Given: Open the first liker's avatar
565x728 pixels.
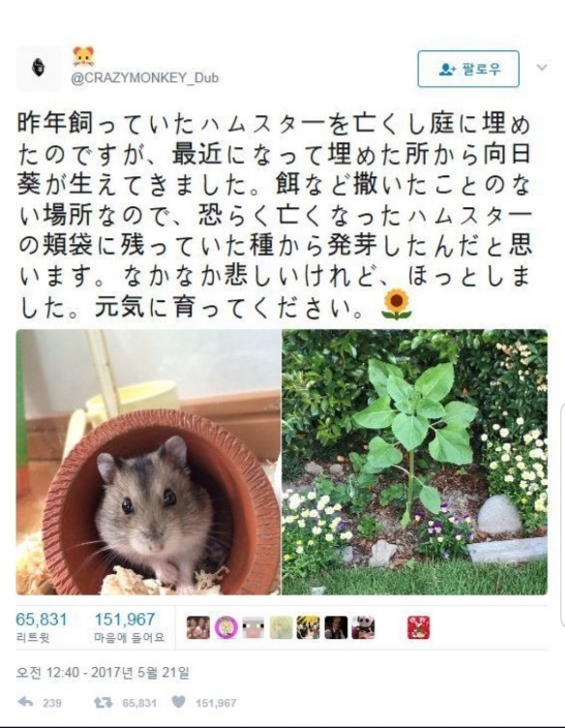Looking at the screenshot, I should click(x=198, y=627).
